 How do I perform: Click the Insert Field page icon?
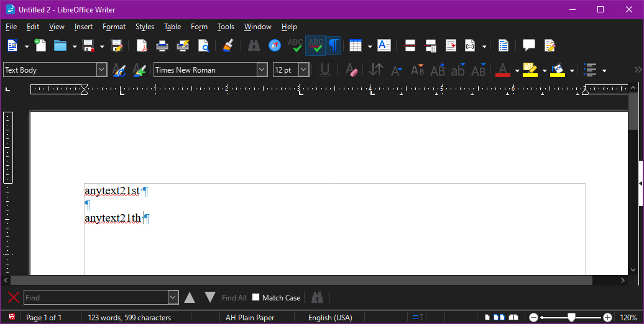[x=470, y=45]
